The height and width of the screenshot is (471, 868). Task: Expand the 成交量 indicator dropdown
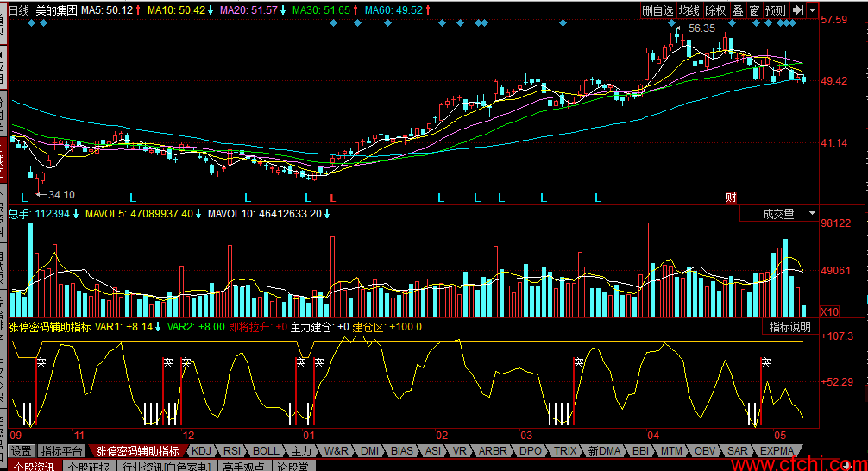812,214
